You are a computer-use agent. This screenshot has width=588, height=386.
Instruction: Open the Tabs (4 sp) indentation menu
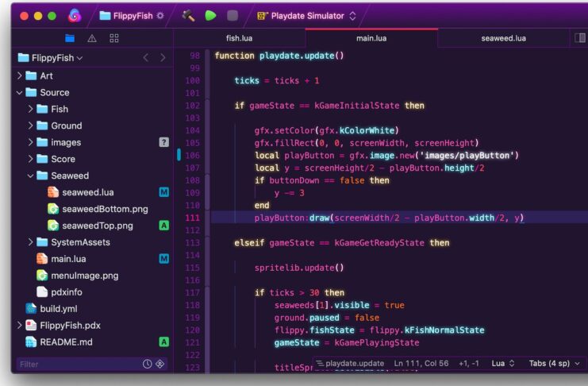point(554,363)
